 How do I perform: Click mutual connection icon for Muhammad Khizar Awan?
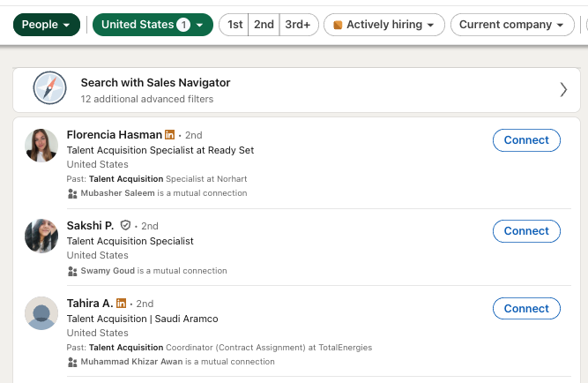pyautogui.click(x=73, y=362)
